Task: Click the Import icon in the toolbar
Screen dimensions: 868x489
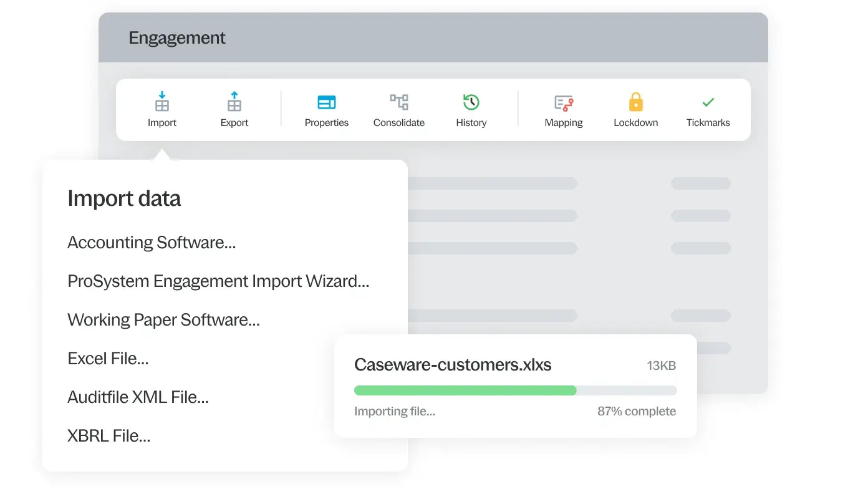Action: coord(162,102)
